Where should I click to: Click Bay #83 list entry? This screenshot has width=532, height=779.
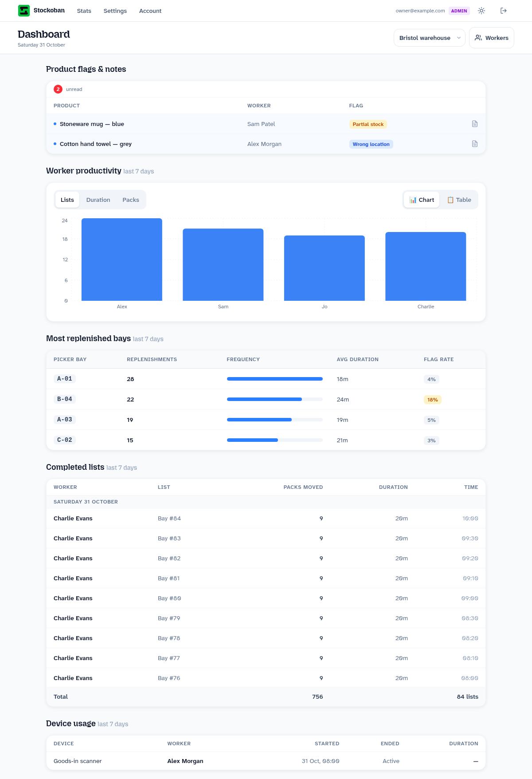tap(169, 538)
